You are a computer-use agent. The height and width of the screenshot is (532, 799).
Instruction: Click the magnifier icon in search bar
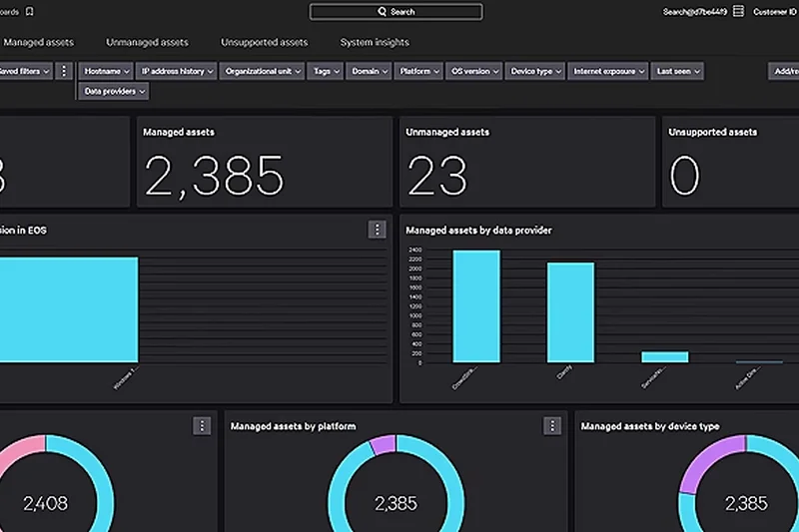pos(382,12)
